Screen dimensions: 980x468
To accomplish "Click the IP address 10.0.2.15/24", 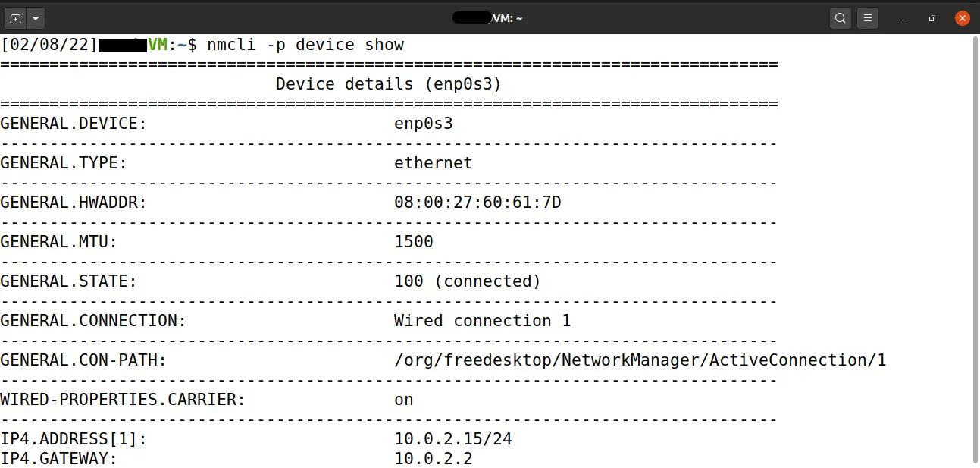I will coord(453,439).
